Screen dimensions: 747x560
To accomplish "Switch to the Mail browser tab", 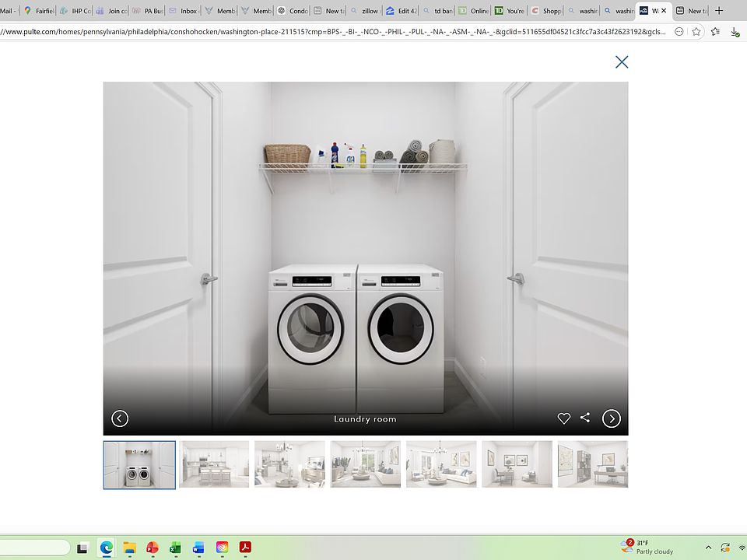I will (9, 10).
